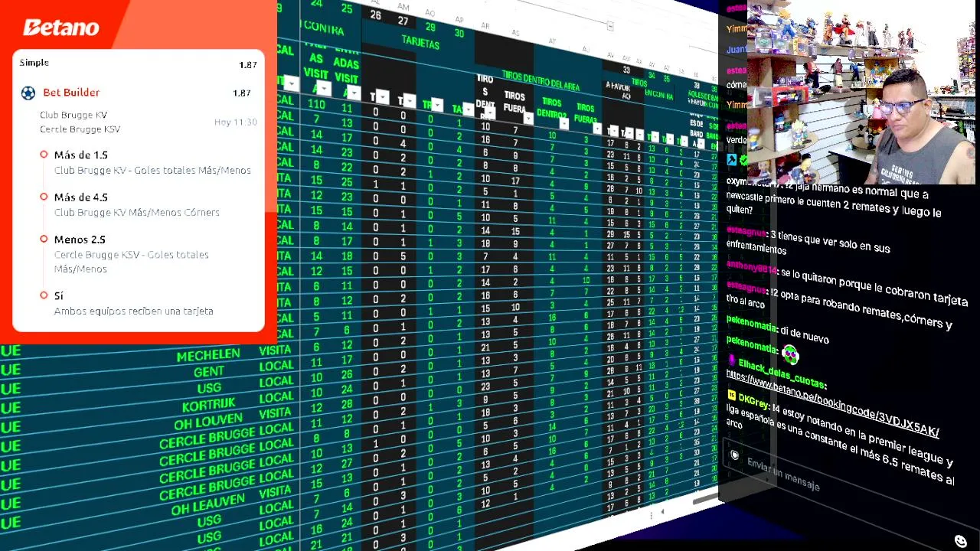Open filter dropdown under column 26
980x551 pixels.
point(381,98)
